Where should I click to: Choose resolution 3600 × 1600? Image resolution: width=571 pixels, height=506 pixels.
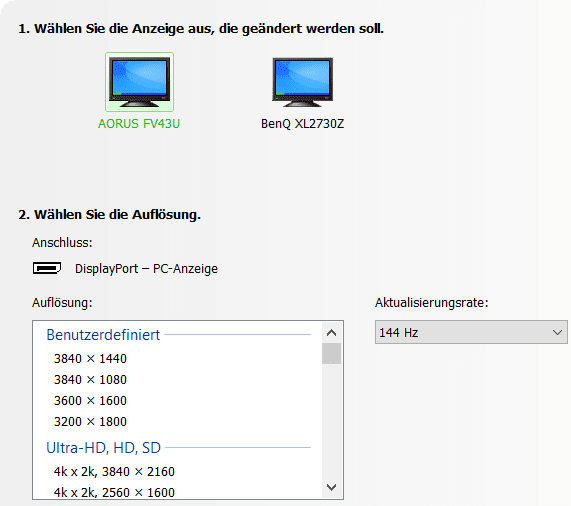(x=90, y=400)
